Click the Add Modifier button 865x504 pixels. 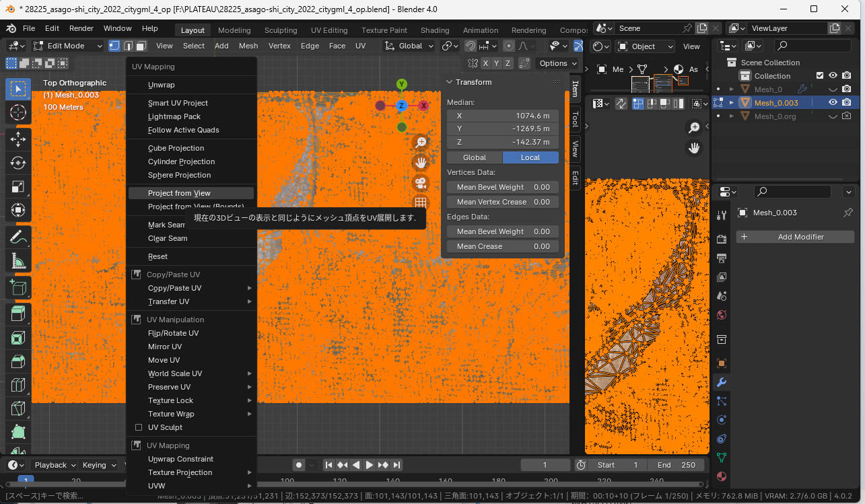(794, 237)
